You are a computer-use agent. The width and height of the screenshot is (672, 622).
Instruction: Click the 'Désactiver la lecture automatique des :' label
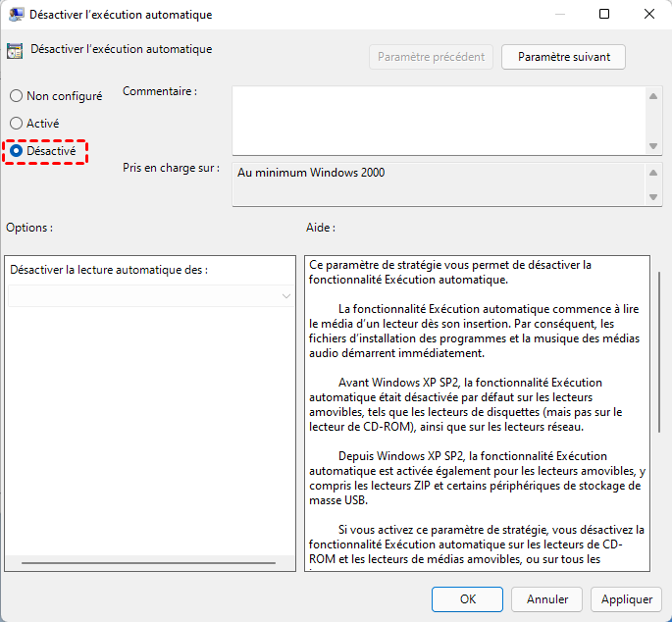[109, 270]
